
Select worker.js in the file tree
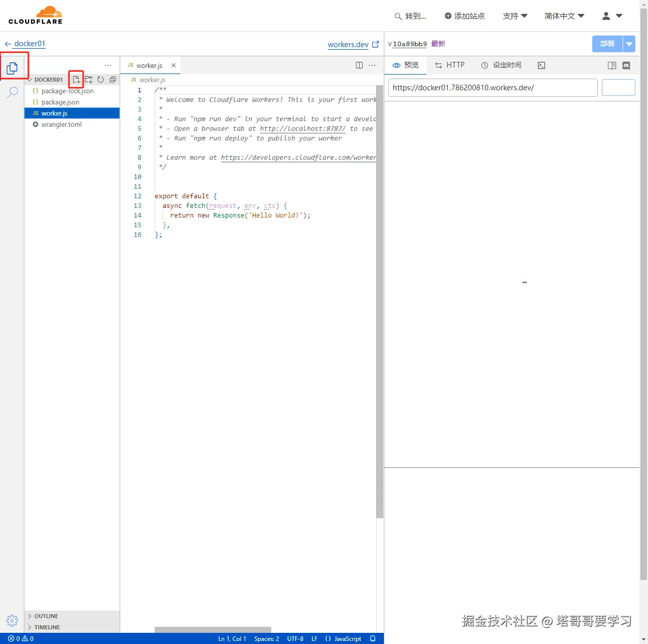[x=72, y=114]
